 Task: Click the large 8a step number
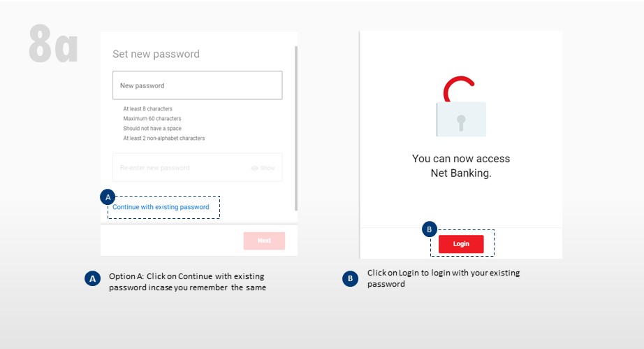pyautogui.click(x=54, y=45)
